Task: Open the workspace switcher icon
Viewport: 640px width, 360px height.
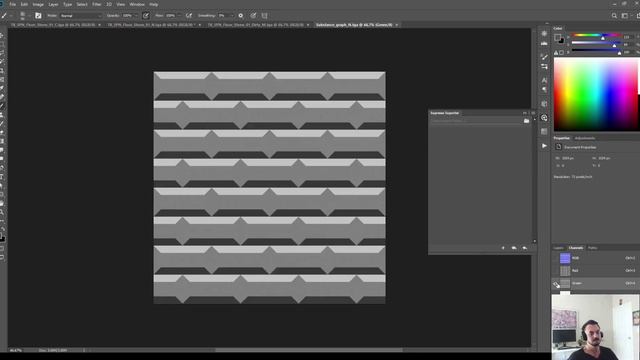Action: coord(625,16)
